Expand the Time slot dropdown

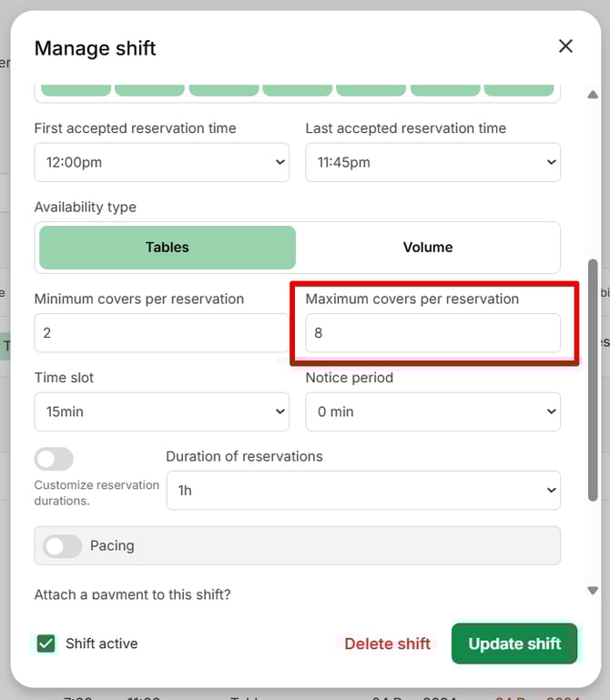point(161,411)
